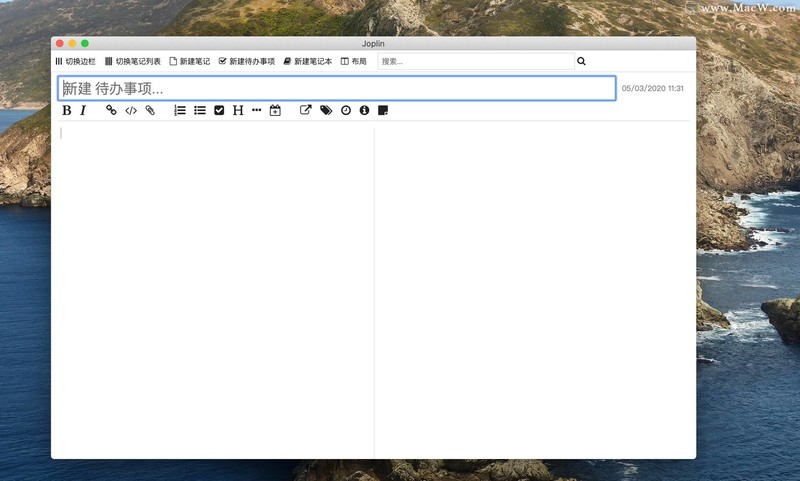Viewport: 800px width, 481px height.
Task: Close the Joplin window
Action: click(60, 43)
